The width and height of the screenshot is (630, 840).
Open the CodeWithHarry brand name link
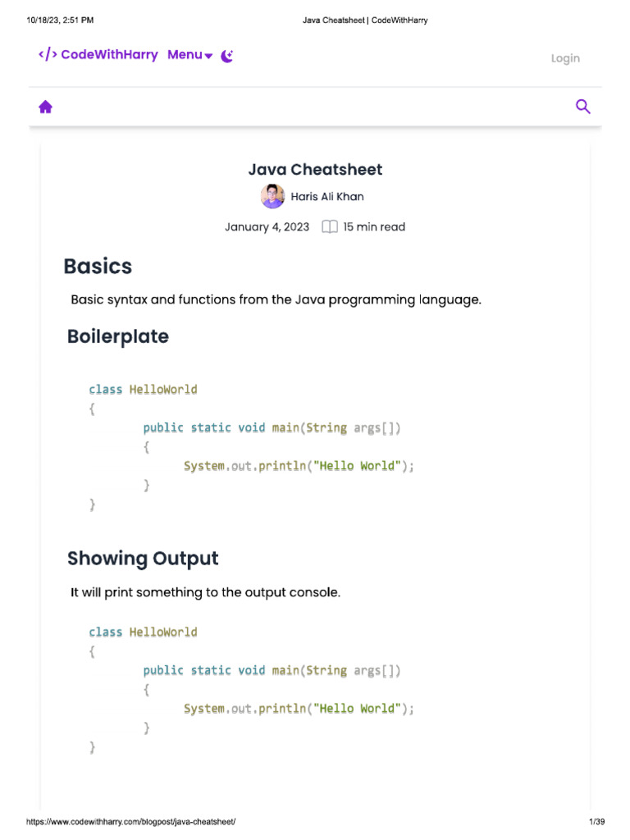(109, 55)
